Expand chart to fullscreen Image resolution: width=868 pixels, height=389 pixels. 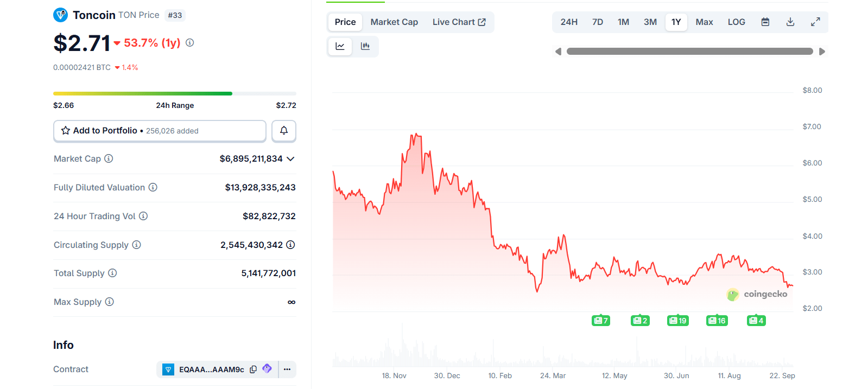coord(815,22)
